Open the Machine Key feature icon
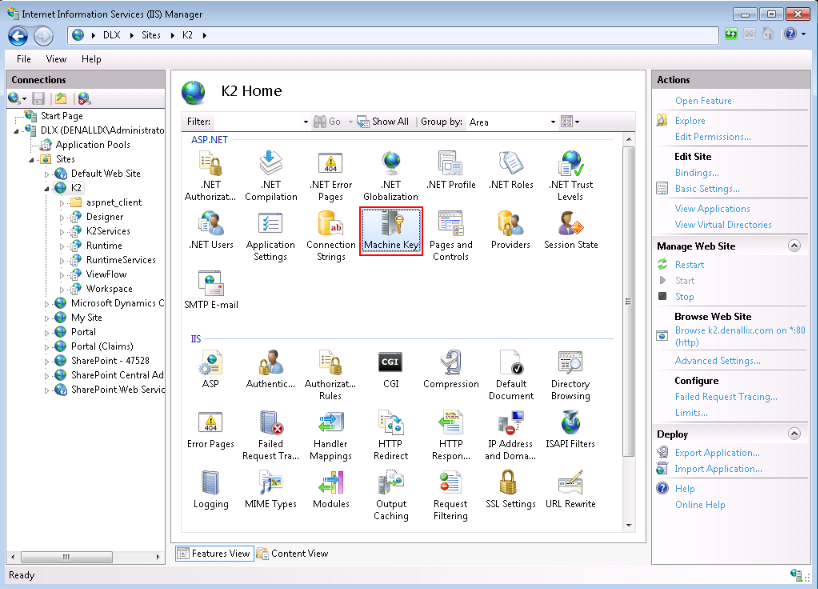The height and width of the screenshot is (589, 818). click(390, 230)
